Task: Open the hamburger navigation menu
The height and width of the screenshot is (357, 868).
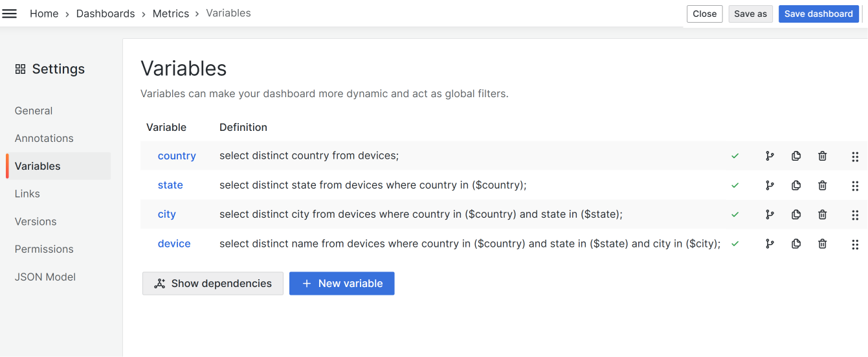Action: click(10, 14)
